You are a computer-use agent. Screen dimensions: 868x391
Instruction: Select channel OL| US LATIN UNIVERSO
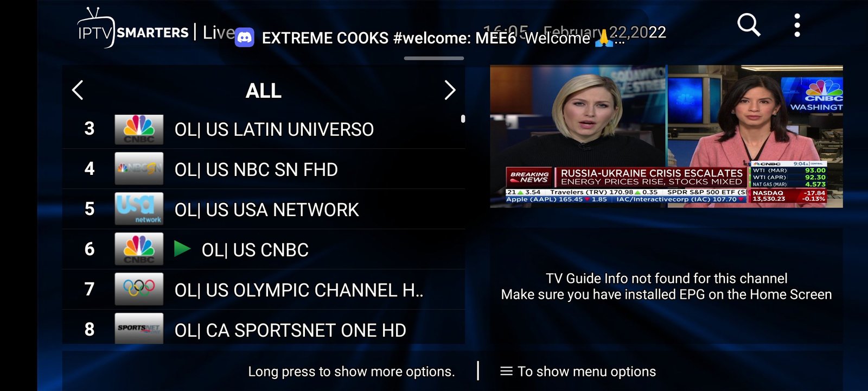pos(274,130)
